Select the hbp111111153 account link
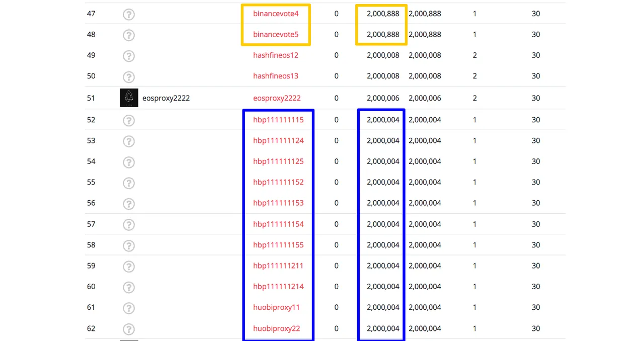The width and height of the screenshot is (644, 341). pyautogui.click(x=278, y=203)
